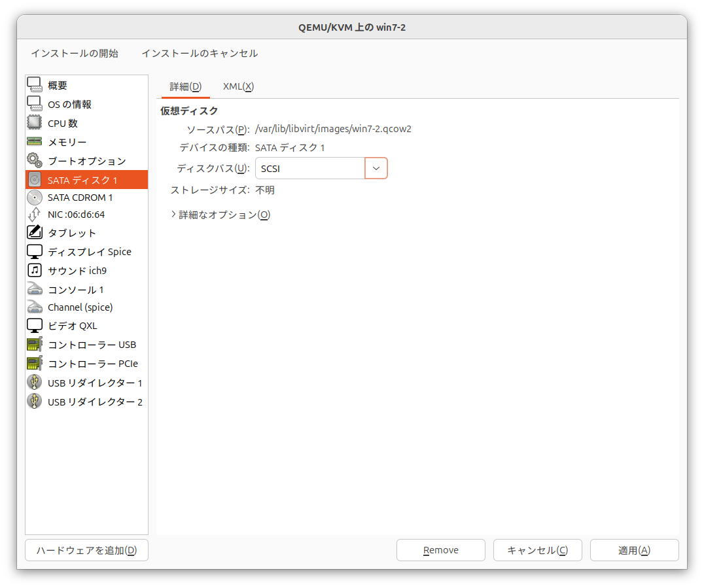Screen dimensions: 704x588
Task: Click the SATA CDROM 1 disc icon
Action: (x=35, y=198)
